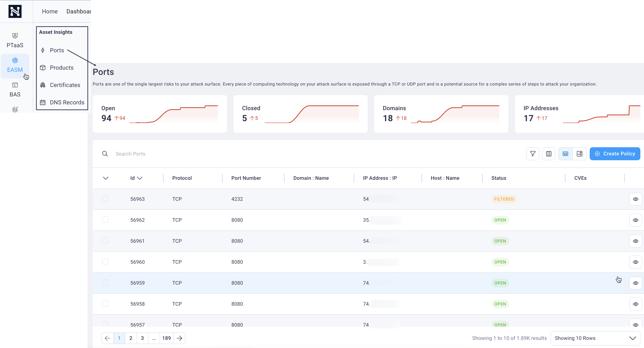Open the column chooser icon
Viewport: 644px width, 348px height.
[x=549, y=154]
